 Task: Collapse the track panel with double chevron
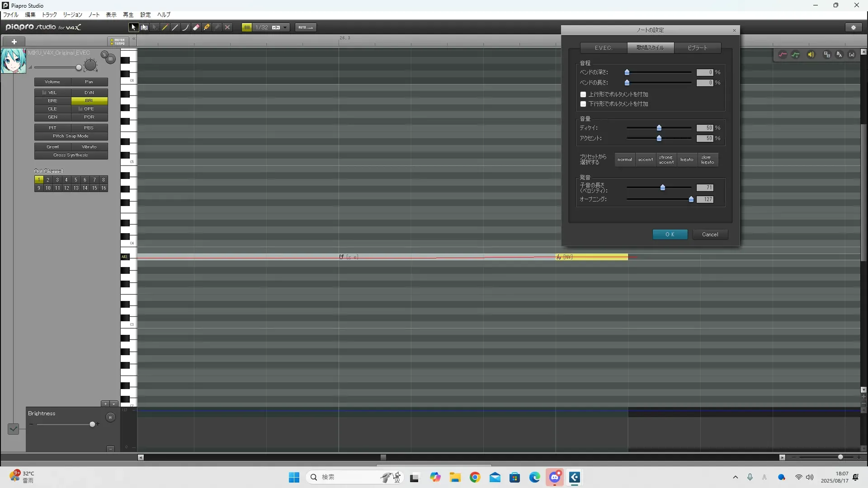coord(134,39)
